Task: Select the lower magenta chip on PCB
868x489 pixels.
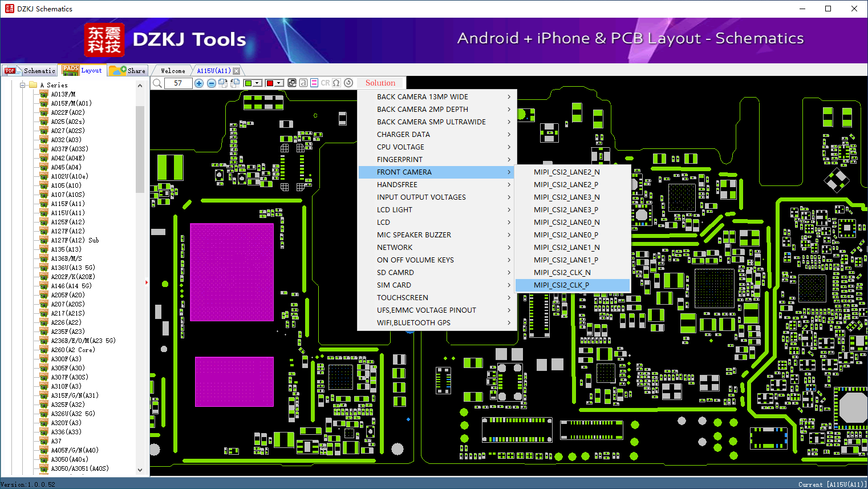Action: tap(234, 382)
